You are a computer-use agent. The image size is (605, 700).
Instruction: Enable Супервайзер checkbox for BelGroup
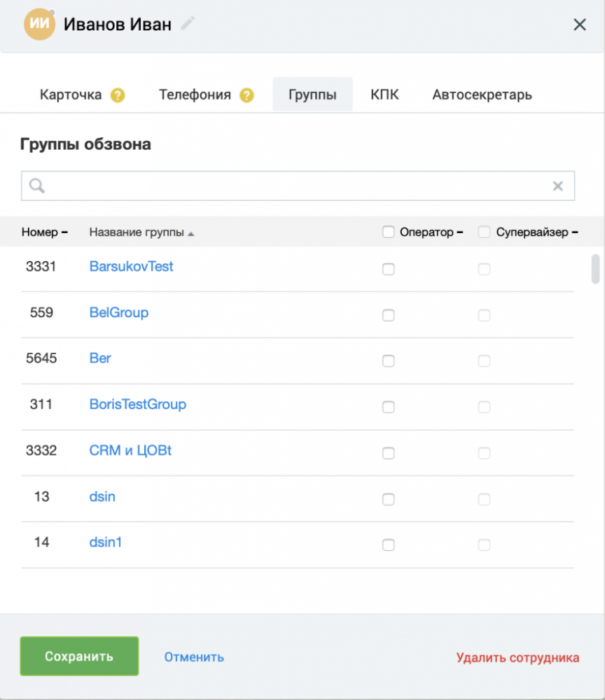[484, 315]
